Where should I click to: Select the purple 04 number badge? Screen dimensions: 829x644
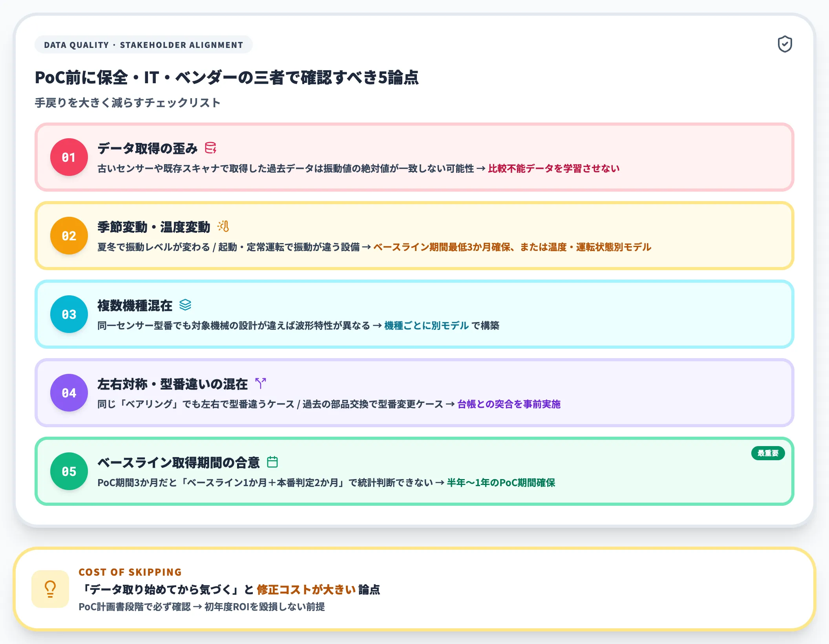[69, 393]
